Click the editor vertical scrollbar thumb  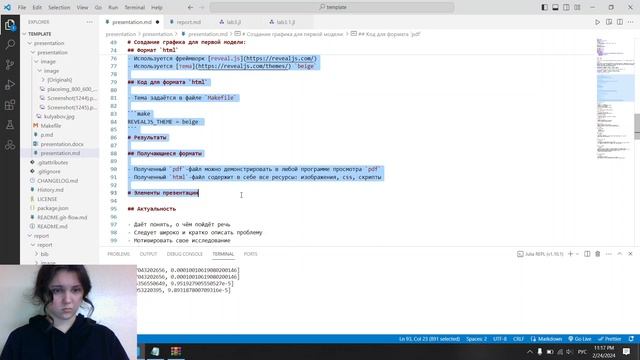click(x=637, y=127)
